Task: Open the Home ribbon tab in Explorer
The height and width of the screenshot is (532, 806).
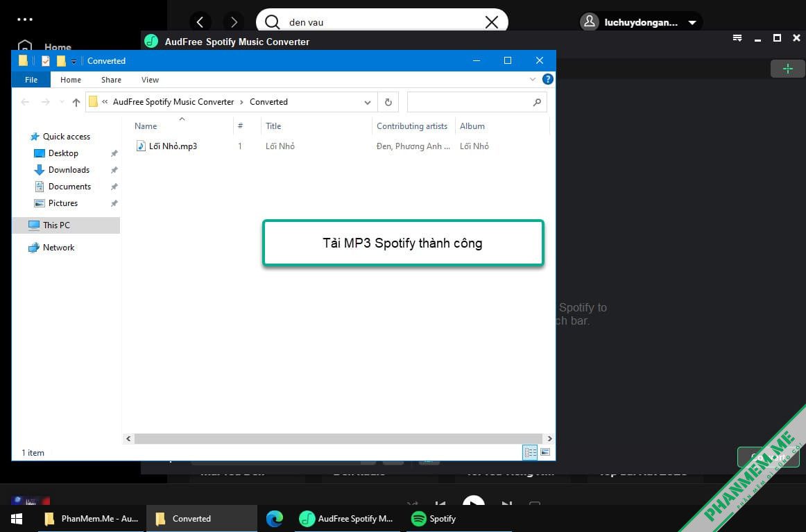Action: pos(71,80)
